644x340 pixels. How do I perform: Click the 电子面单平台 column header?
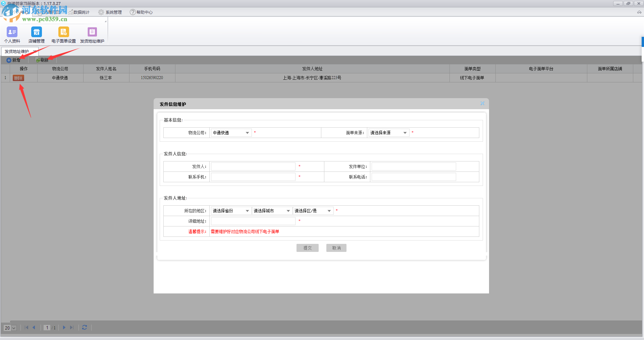pyautogui.click(x=541, y=69)
